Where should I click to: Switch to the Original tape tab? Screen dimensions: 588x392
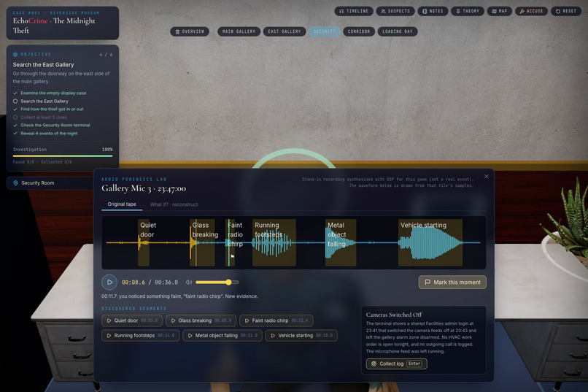click(x=122, y=204)
